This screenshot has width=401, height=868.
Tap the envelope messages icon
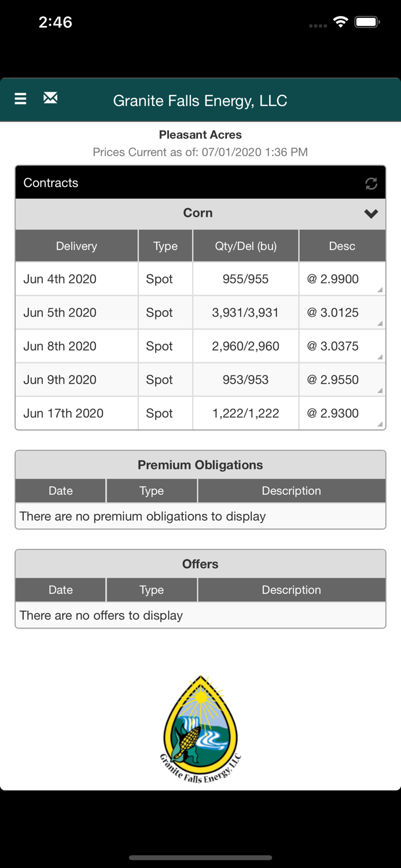coord(50,98)
